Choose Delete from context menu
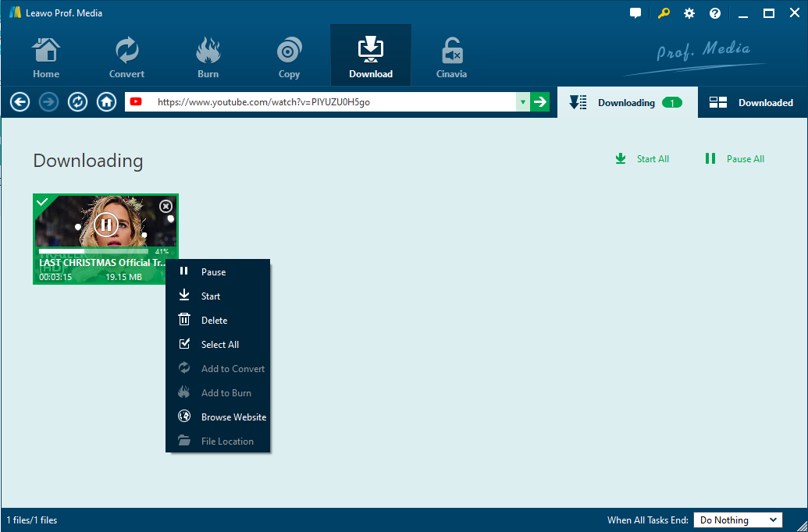 pos(218,321)
